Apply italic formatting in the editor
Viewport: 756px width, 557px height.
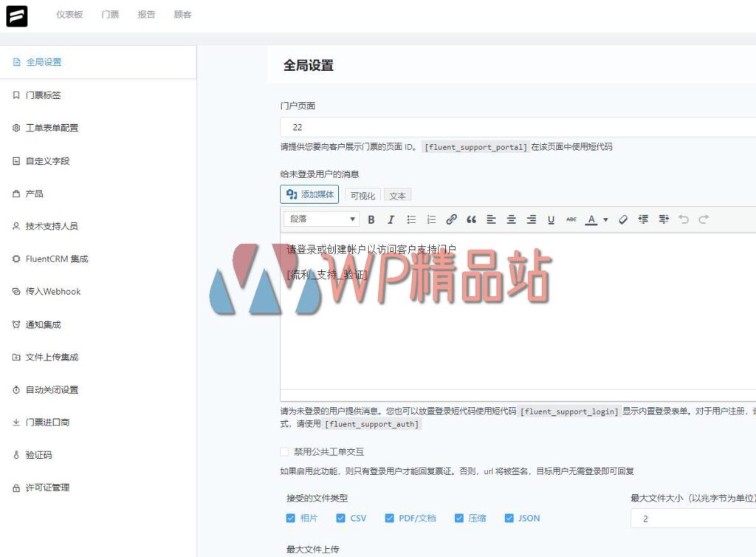391,219
